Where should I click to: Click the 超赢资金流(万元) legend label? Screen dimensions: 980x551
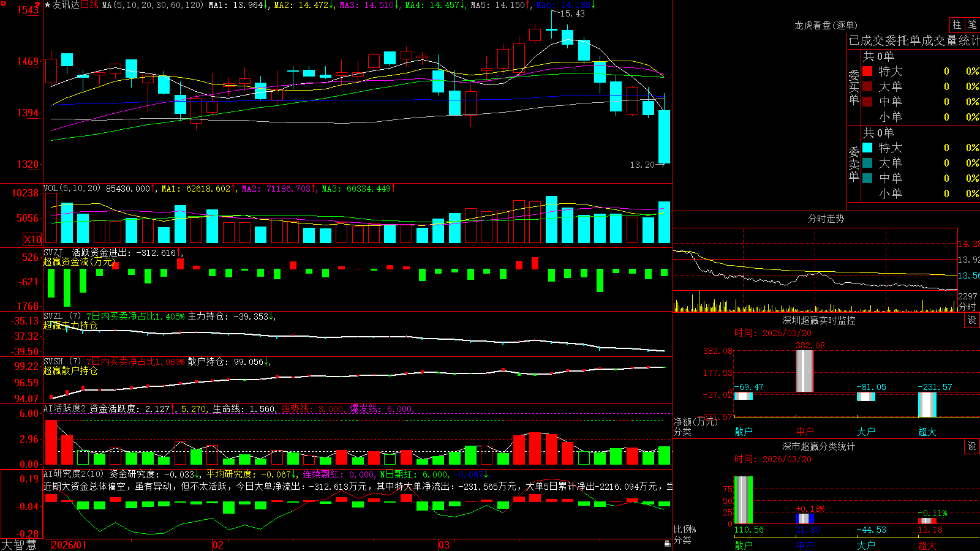[x=80, y=261]
